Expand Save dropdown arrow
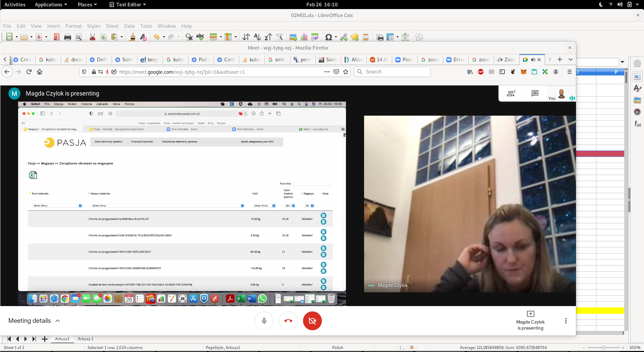The height and width of the screenshot is (352, 644). click(x=46, y=37)
